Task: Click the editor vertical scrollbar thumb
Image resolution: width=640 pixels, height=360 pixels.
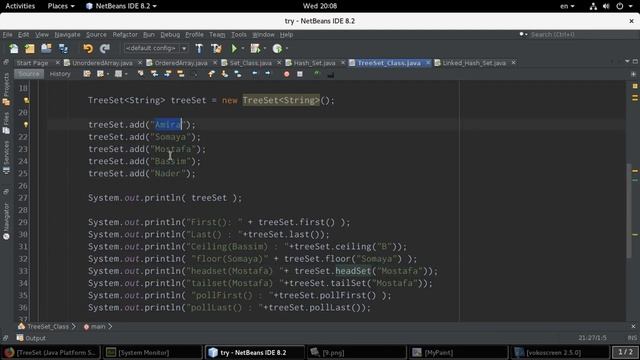Action: (629, 210)
